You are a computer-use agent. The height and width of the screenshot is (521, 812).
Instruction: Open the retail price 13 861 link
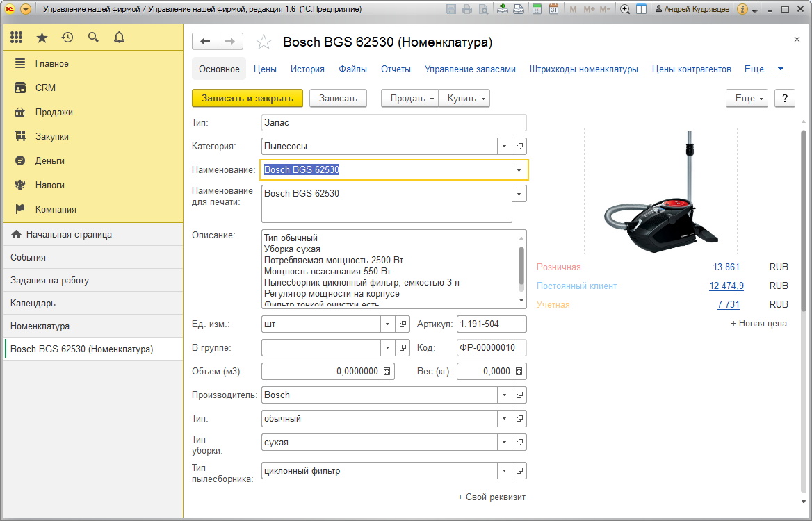click(x=726, y=267)
